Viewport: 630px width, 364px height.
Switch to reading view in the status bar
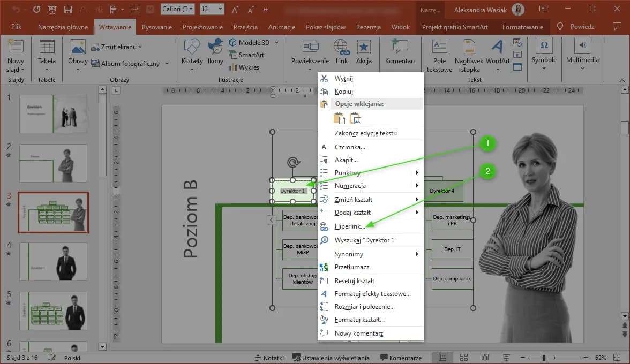[x=485, y=357]
